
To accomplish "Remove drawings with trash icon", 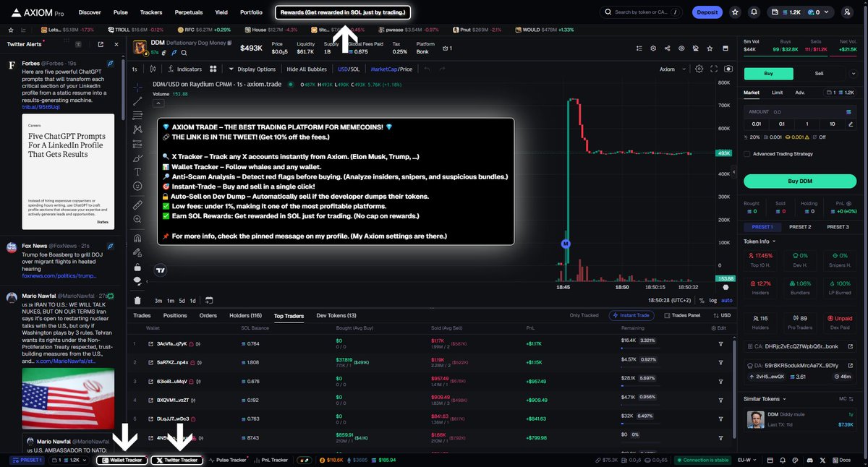I will coord(137,300).
